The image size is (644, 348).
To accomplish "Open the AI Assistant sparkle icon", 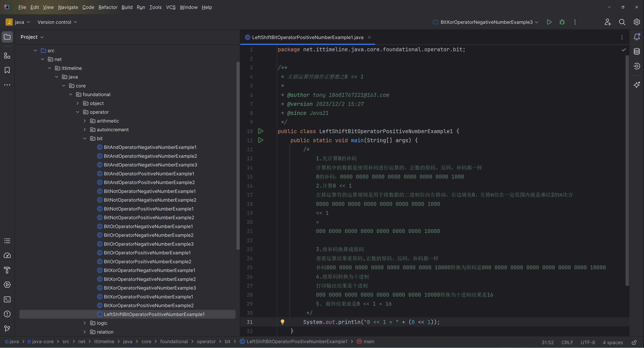I will [x=637, y=85].
